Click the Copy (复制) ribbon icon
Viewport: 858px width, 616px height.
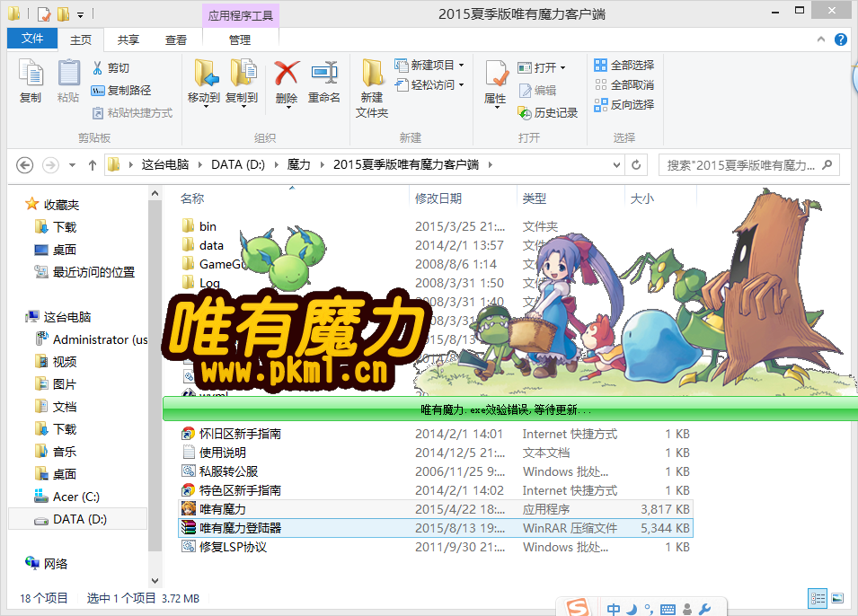tap(31, 81)
